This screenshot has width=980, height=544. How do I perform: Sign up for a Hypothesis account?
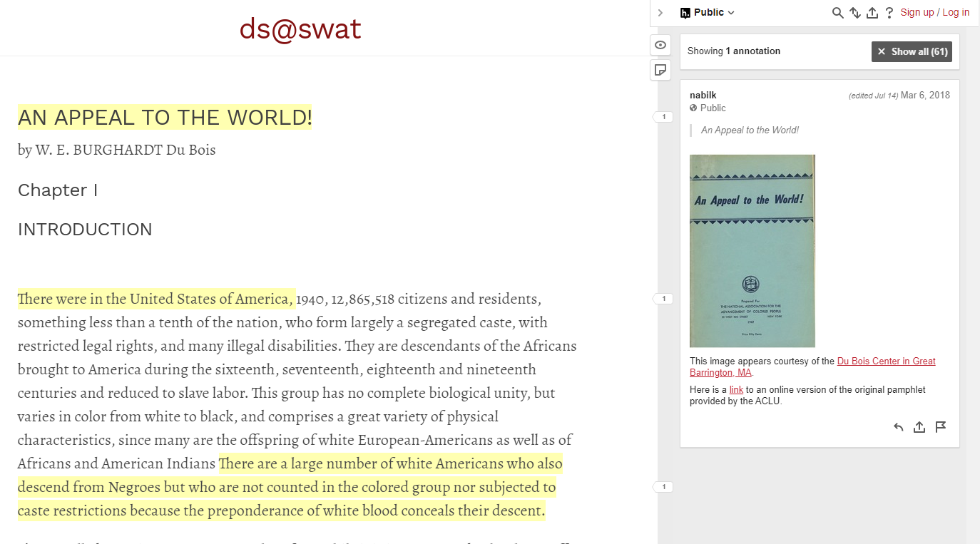pos(917,12)
